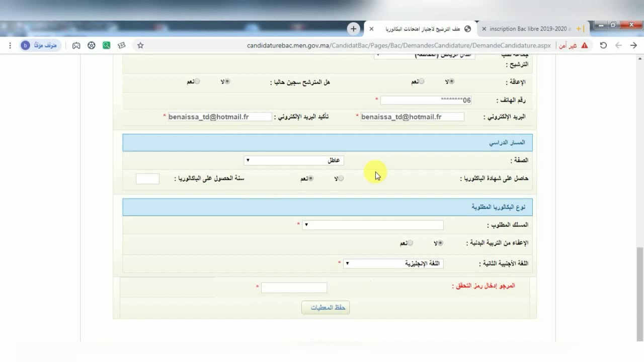Click the right-pointing navigation arrow

pos(633,45)
